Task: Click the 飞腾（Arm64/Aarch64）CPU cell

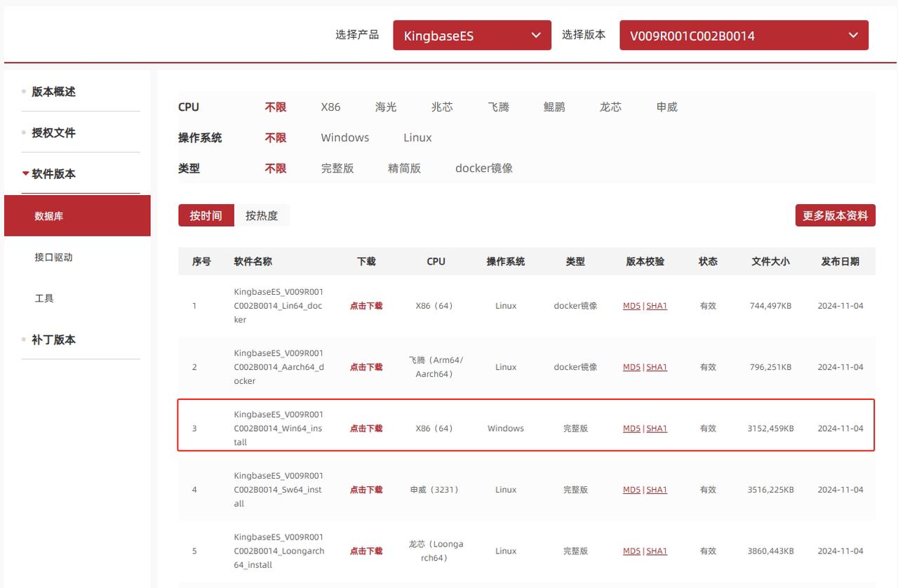Action: point(436,367)
